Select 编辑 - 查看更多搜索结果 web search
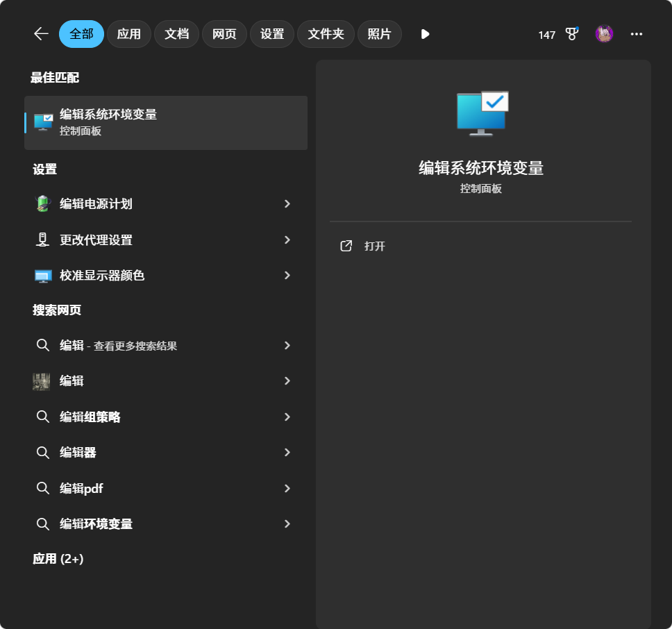This screenshot has height=629, width=672. (x=166, y=345)
